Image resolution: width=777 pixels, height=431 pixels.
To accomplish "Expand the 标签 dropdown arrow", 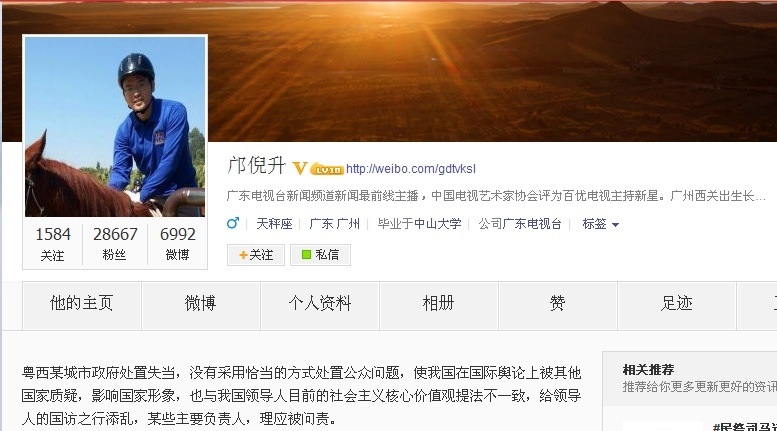I will (615, 225).
